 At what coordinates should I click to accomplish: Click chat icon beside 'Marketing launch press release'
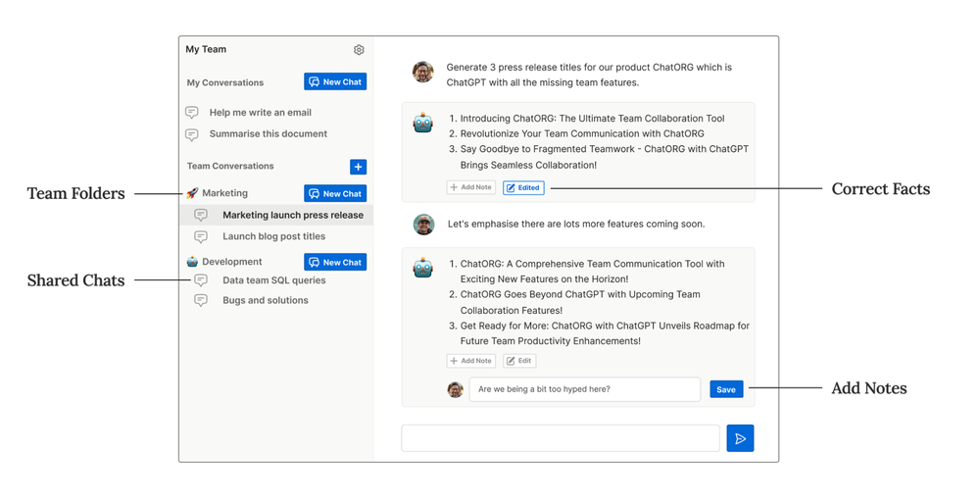coord(201,215)
